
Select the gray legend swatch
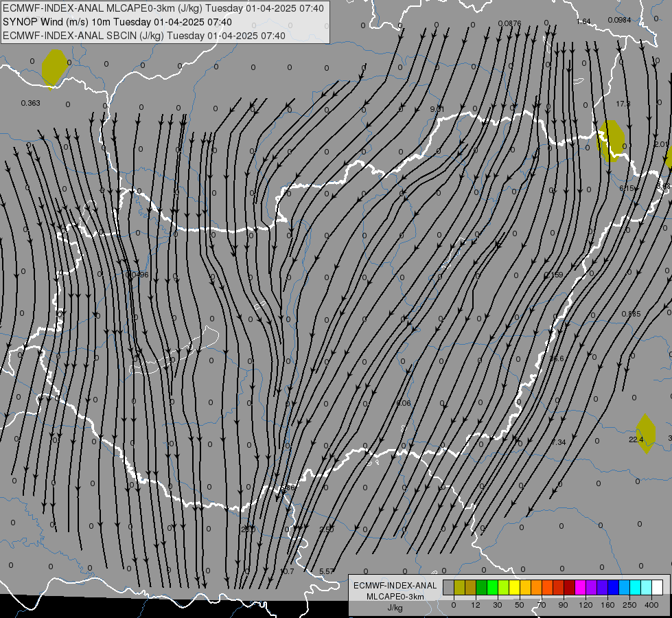pyautogui.click(x=448, y=588)
